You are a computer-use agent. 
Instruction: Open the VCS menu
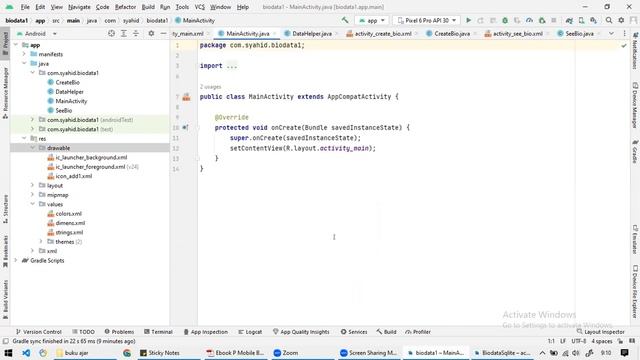pyautogui.click(x=200, y=7)
